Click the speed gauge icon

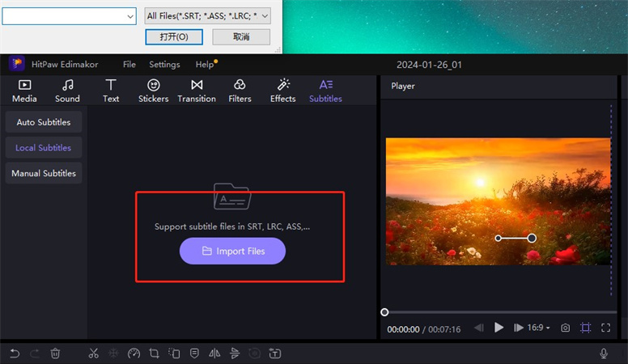(x=134, y=353)
